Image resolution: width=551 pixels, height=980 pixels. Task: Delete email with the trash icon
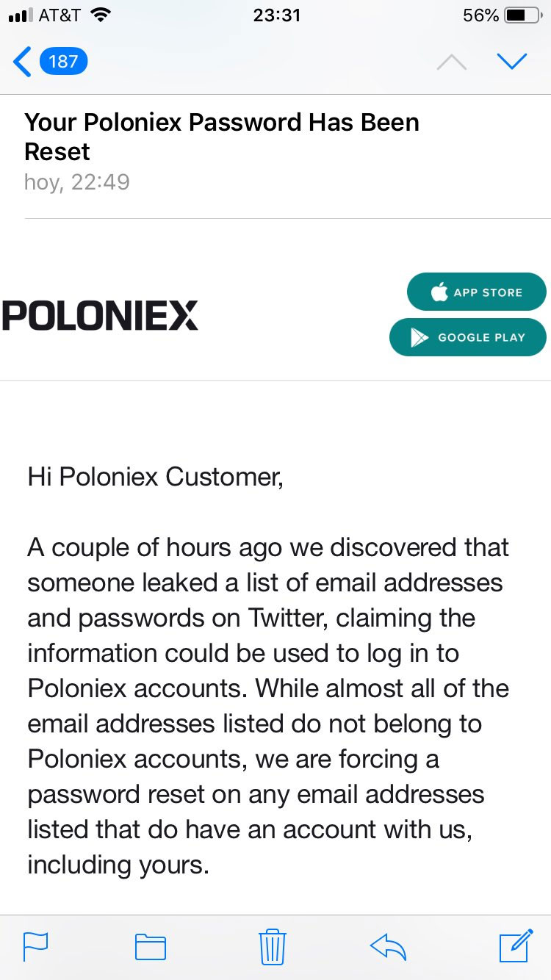pos(273,946)
